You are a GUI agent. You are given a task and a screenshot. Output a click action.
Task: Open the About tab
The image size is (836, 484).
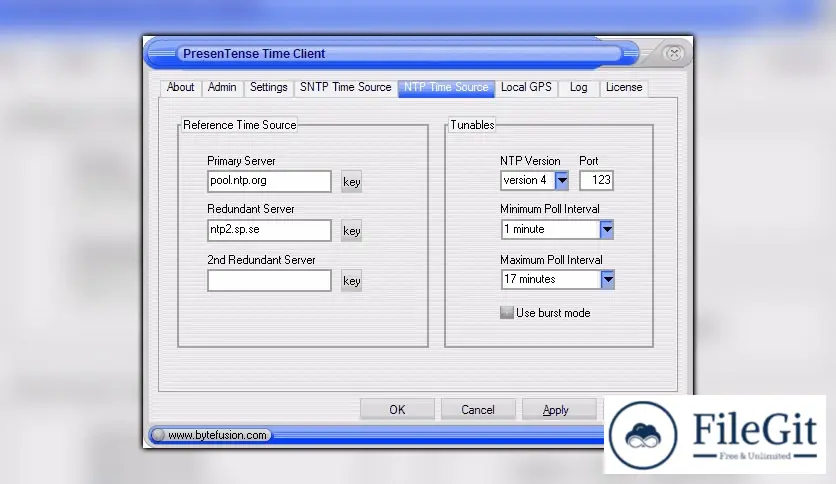pos(180,87)
